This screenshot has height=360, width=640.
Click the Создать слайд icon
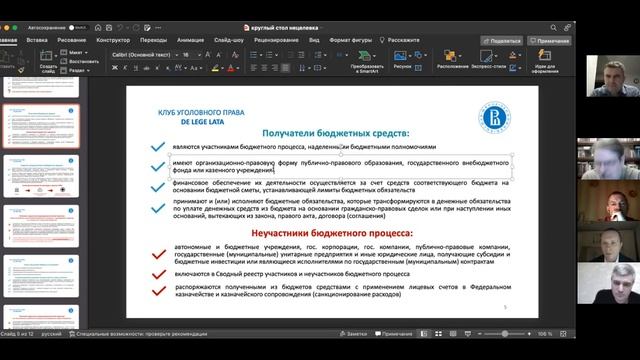(46, 56)
